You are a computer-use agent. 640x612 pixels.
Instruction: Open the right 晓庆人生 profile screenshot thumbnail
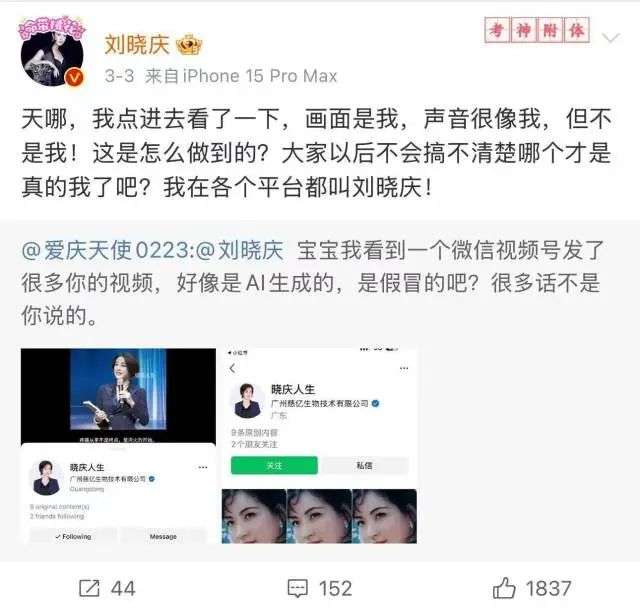319,446
